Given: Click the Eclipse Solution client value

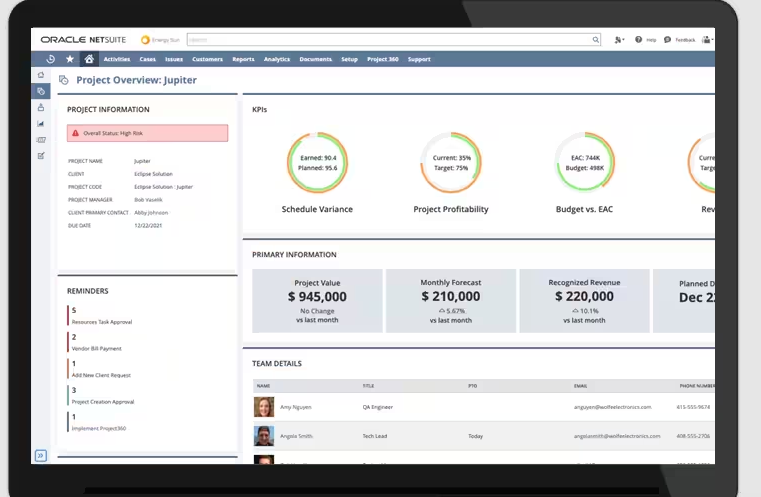Looking at the screenshot, I should (153, 174).
